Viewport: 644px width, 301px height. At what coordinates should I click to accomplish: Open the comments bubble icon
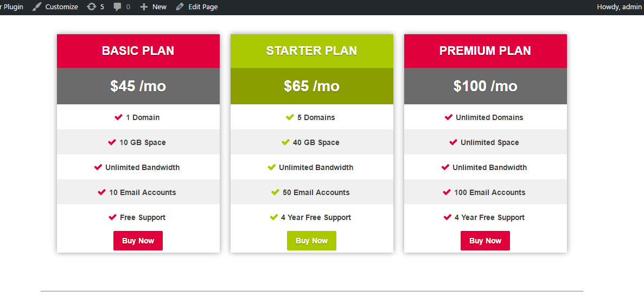pyautogui.click(x=117, y=7)
